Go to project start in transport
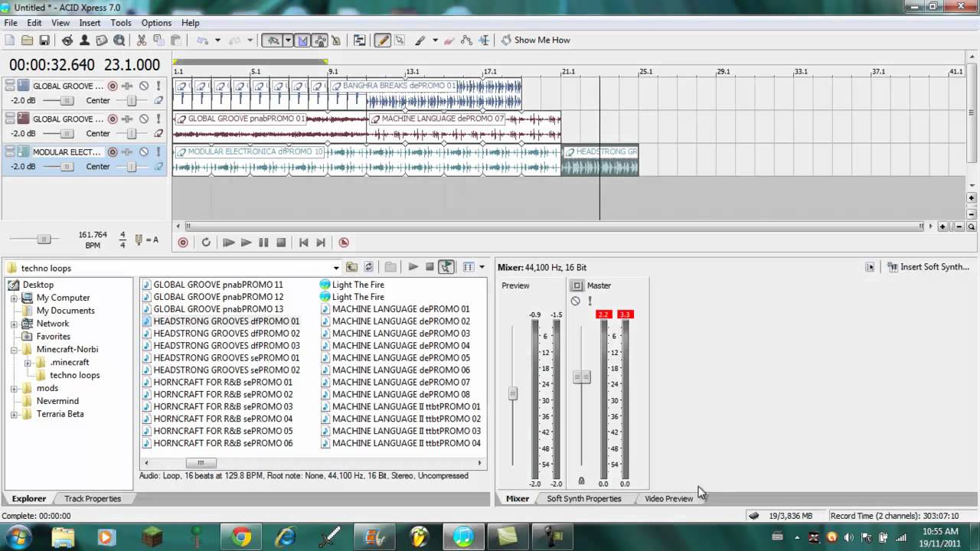 point(303,243)
